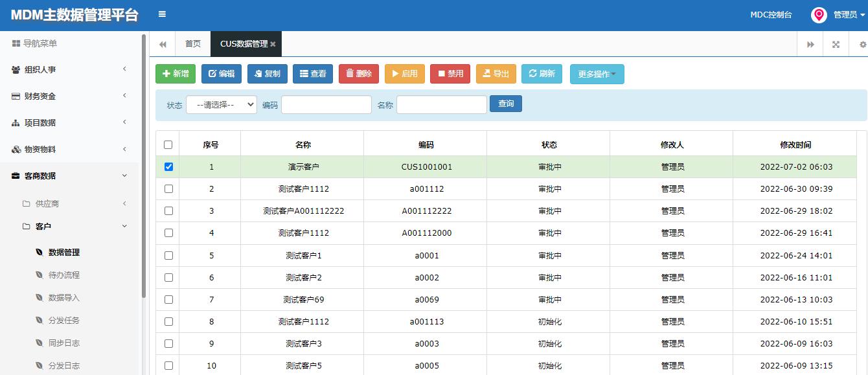Click the 查询 search button

click(505, 104)
